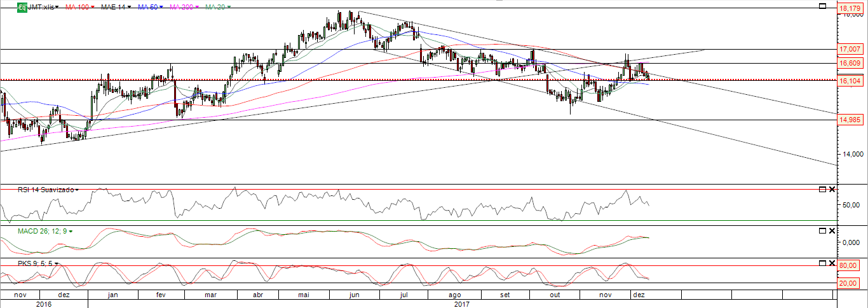Maximize the main price chart panel
Image resolution: width=868 pixels, height=308 pixels.
coord(822,6)
